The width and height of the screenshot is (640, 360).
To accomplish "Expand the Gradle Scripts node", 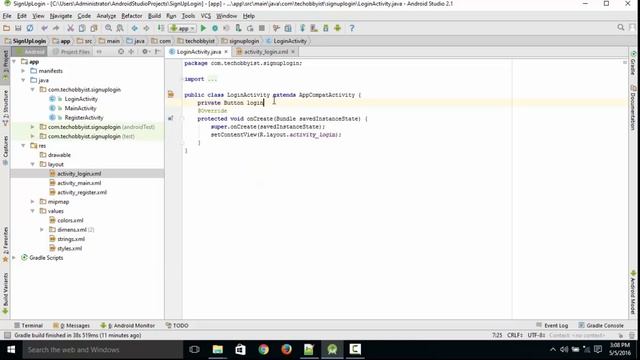I will click(x=14, y=258).
